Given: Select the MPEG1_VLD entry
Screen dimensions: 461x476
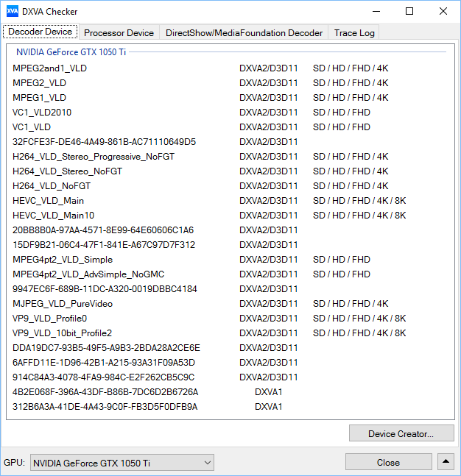Looking at the screenshot, I should click(x=39, y=98).
